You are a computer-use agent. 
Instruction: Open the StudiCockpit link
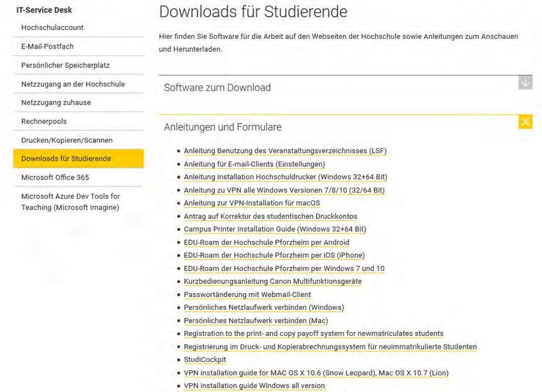point(205,360)
